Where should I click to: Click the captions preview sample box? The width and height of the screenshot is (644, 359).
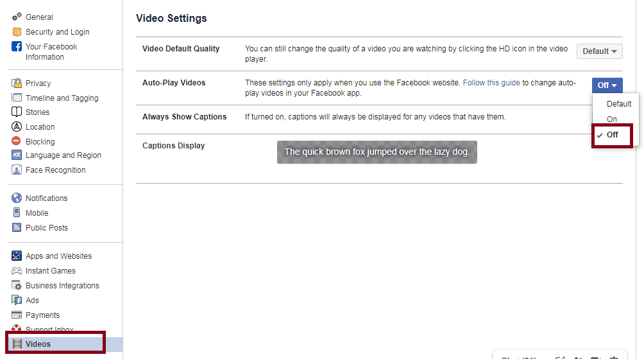pyautogui.click(x=377, y=152)
